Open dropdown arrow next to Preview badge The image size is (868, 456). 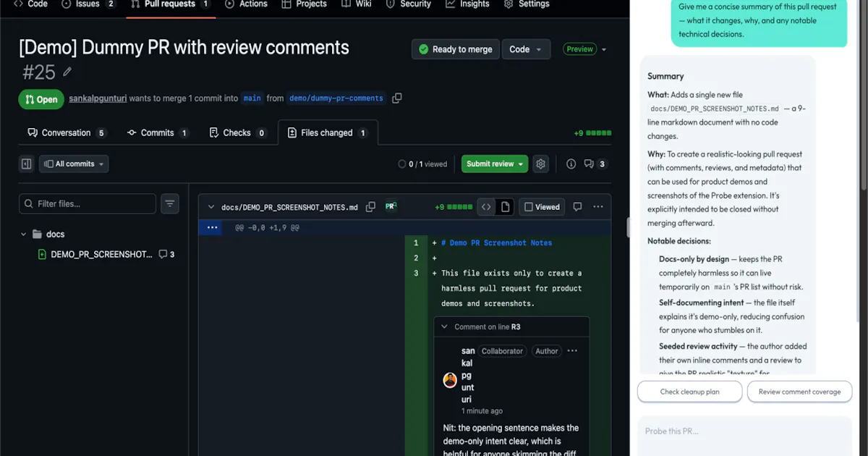click(x=604, y=49)
